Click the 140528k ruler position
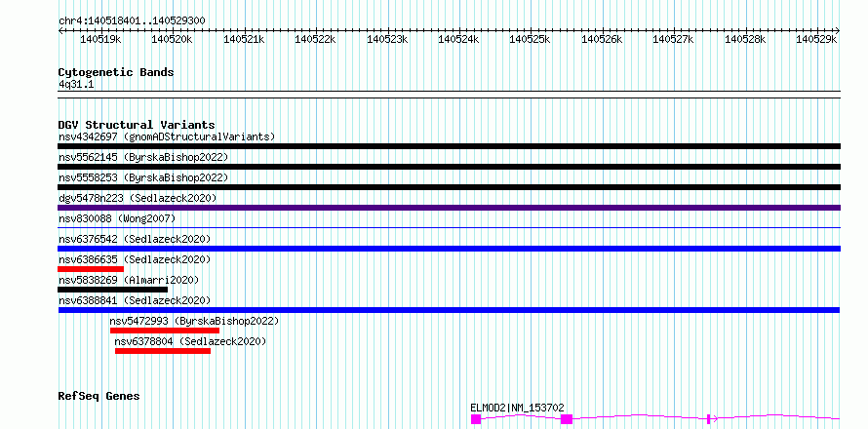The width and height of the screenshot is (868, 429). point(746,39)
